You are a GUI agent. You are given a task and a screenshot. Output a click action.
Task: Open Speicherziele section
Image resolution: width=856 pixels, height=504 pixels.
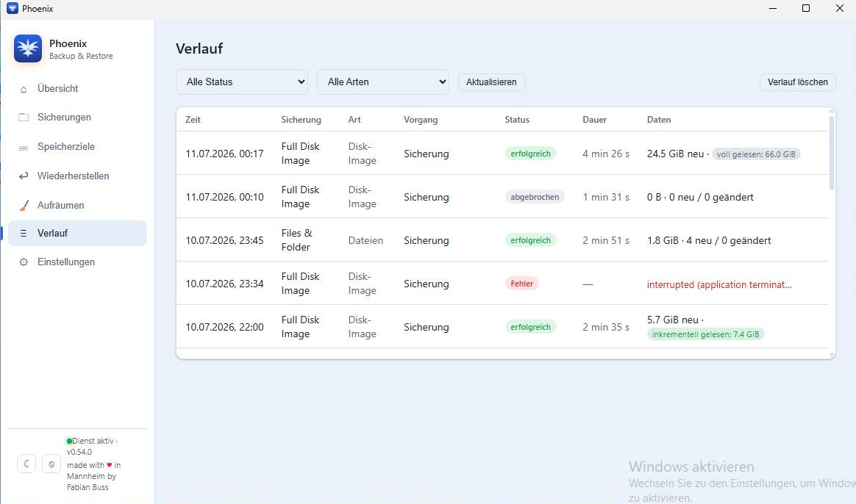[77, 147]
